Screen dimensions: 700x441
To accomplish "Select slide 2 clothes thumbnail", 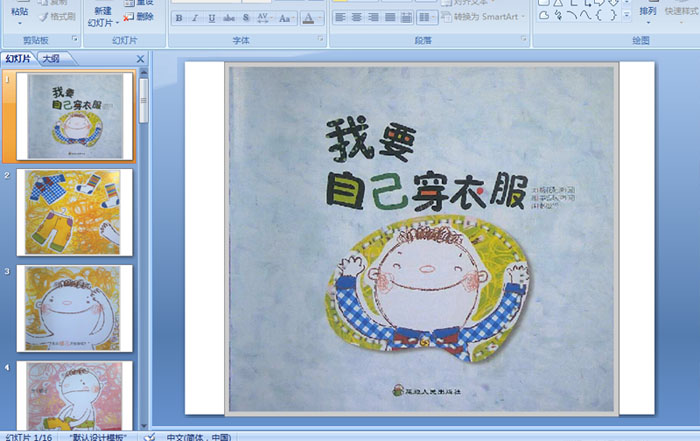I will coord(75,212).
